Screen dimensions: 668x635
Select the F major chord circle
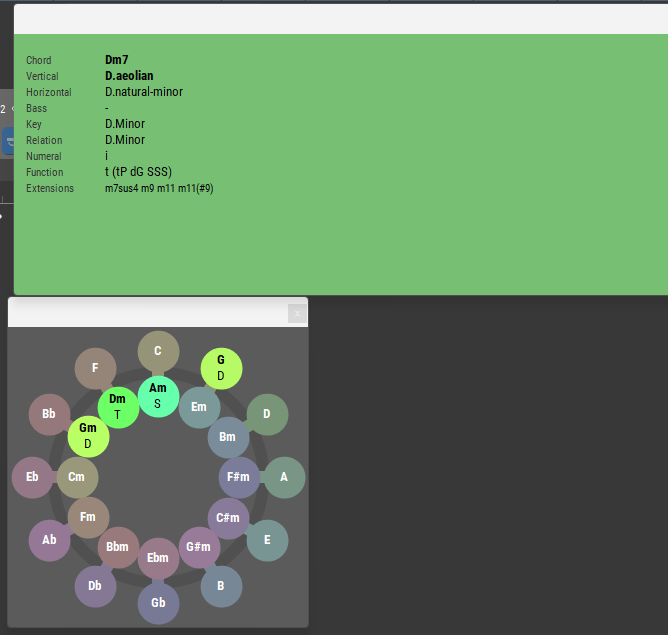(x=95, y=368)
